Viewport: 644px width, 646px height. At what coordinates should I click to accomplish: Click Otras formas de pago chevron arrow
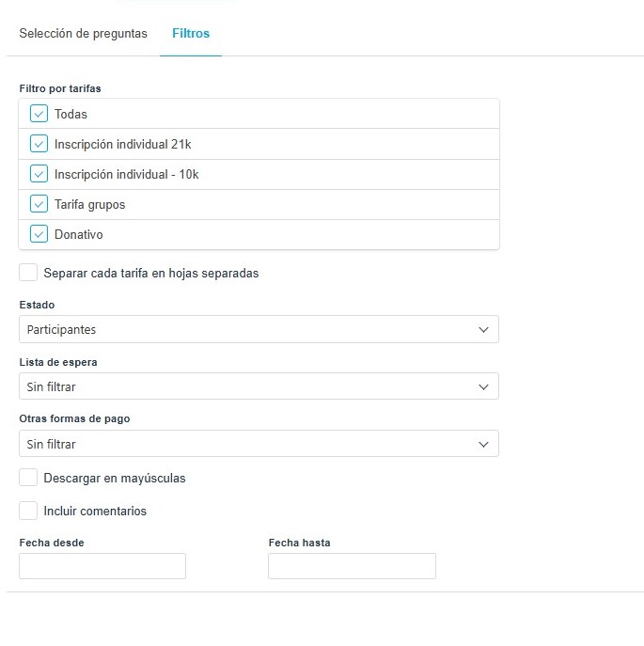point(483,444)
